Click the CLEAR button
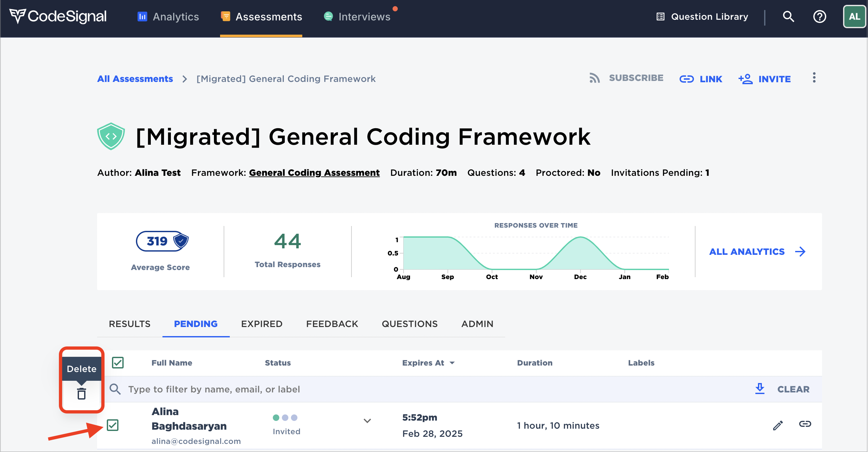868x452 pixels. (x=794, y=389)
